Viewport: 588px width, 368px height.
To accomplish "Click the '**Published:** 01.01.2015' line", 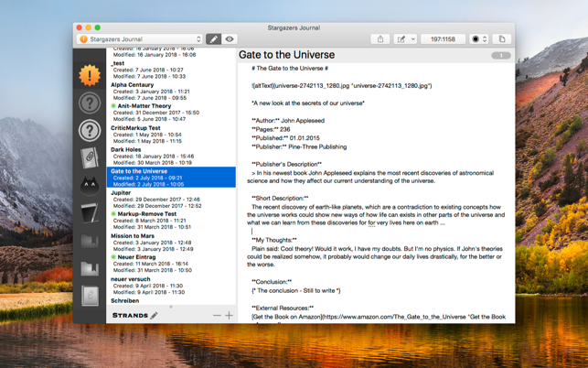I will pyautogui.click(x=285, y=138).
